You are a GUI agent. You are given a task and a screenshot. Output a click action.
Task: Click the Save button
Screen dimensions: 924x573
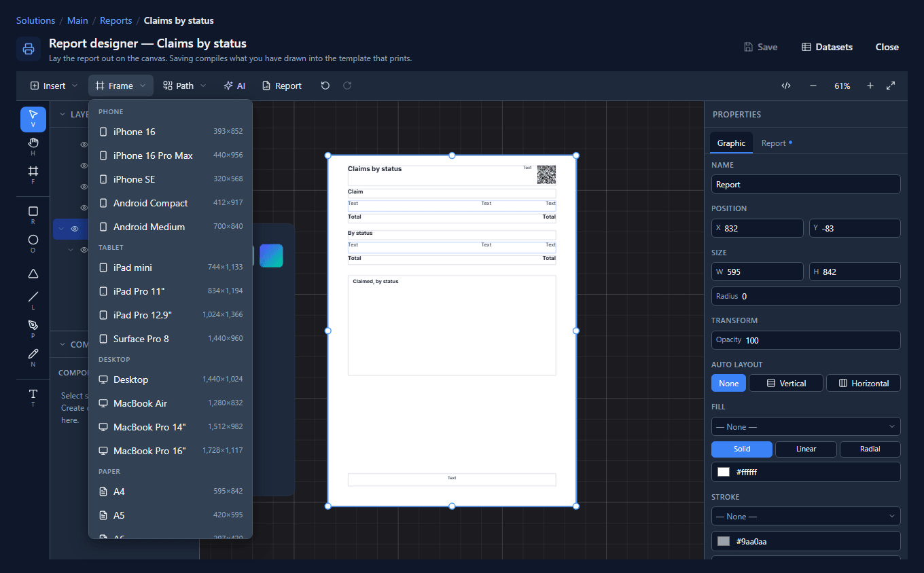click(x=760, y=47)
